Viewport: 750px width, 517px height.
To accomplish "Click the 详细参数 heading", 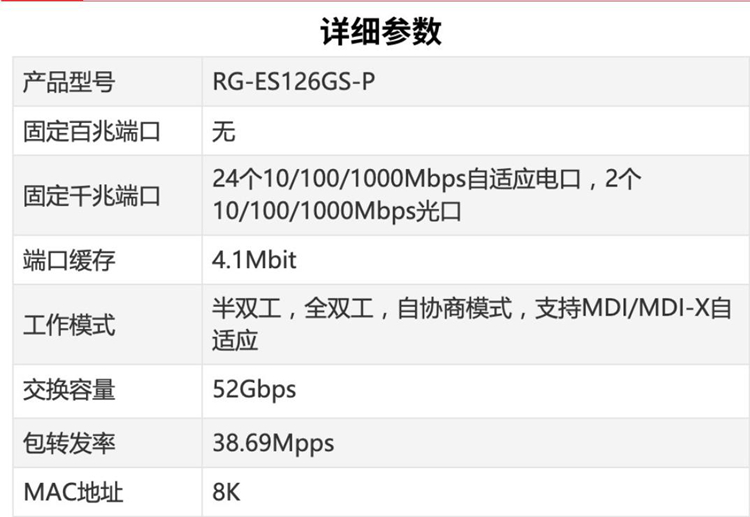I will point(381,32).
